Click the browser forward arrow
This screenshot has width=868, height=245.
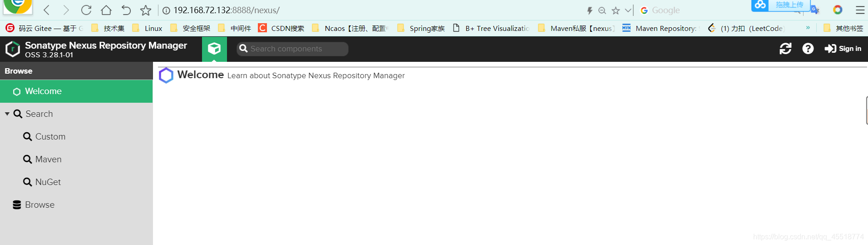click(x=66, y=10)
